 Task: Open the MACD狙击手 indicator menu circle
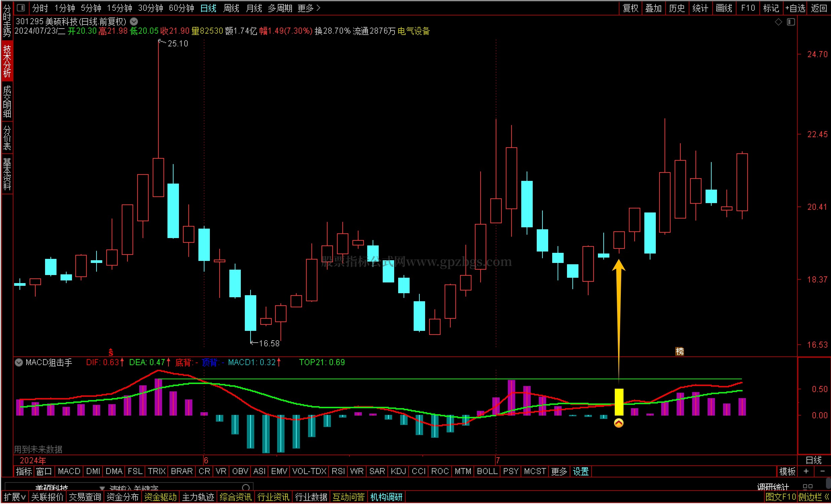coord(19,362)
